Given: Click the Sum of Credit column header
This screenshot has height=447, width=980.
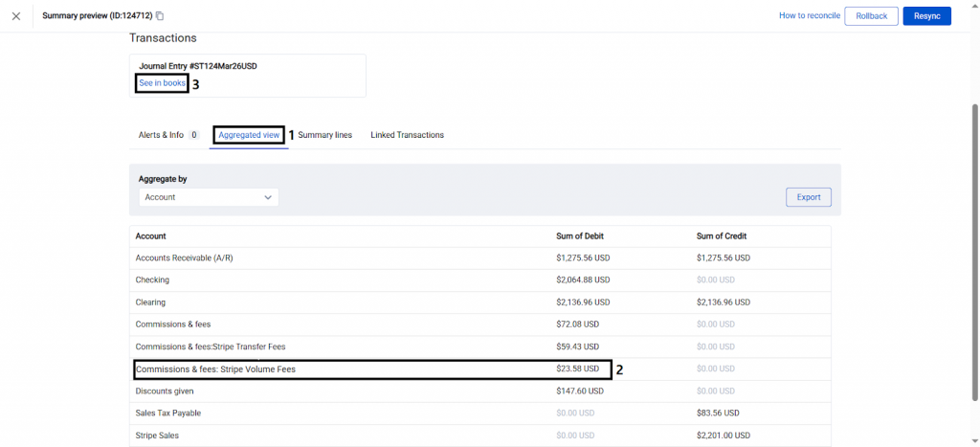Looking at the screenshot, I should coord(722,236).
